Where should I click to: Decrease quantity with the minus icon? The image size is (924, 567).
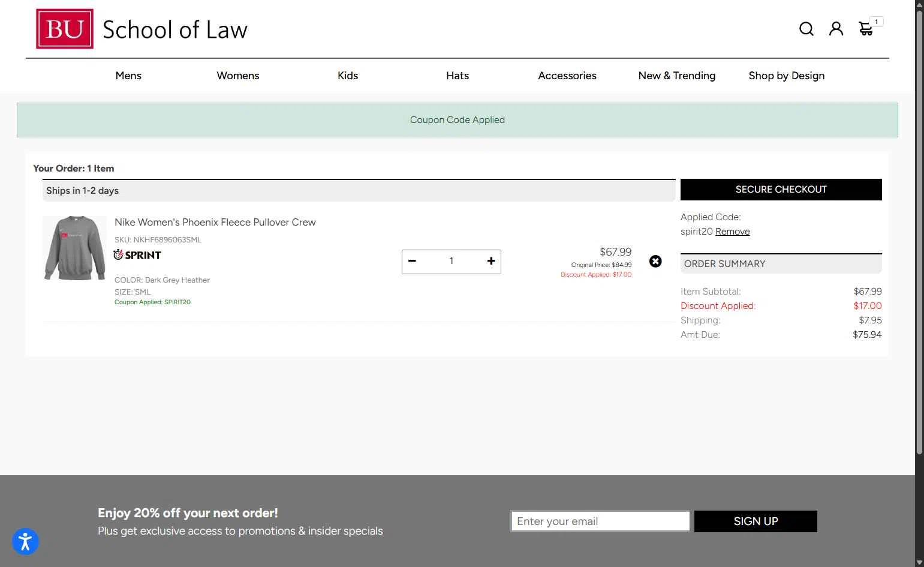pos(412,261)
